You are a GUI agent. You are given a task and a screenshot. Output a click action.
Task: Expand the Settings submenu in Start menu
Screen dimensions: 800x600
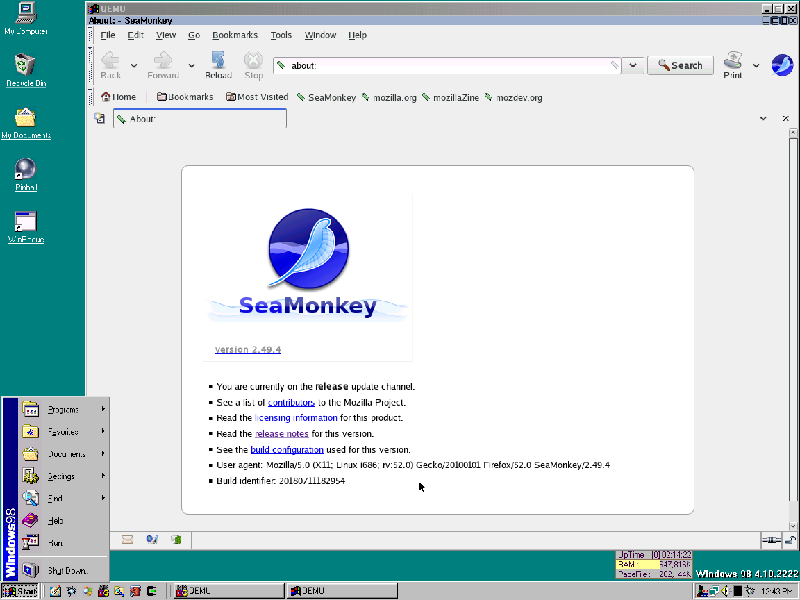click(64, 476)
